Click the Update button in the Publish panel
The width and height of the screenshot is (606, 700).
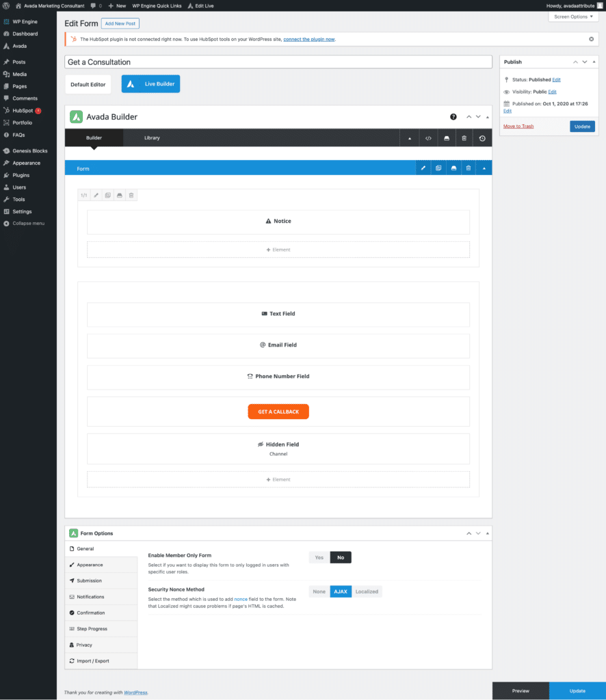click(581, 126)
